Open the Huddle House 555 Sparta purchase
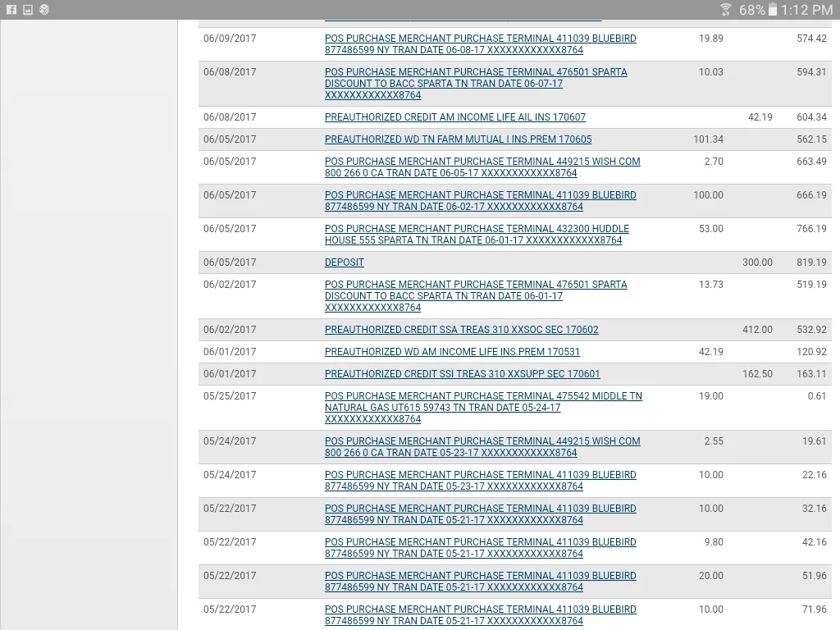Screen dimensions: 840x630 pyautogui.click(x=477, y=234)
